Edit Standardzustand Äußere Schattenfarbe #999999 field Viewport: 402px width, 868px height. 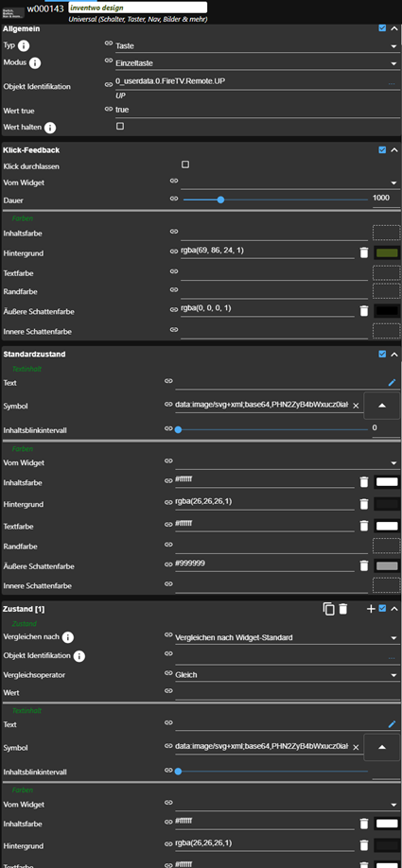[265, 564]
